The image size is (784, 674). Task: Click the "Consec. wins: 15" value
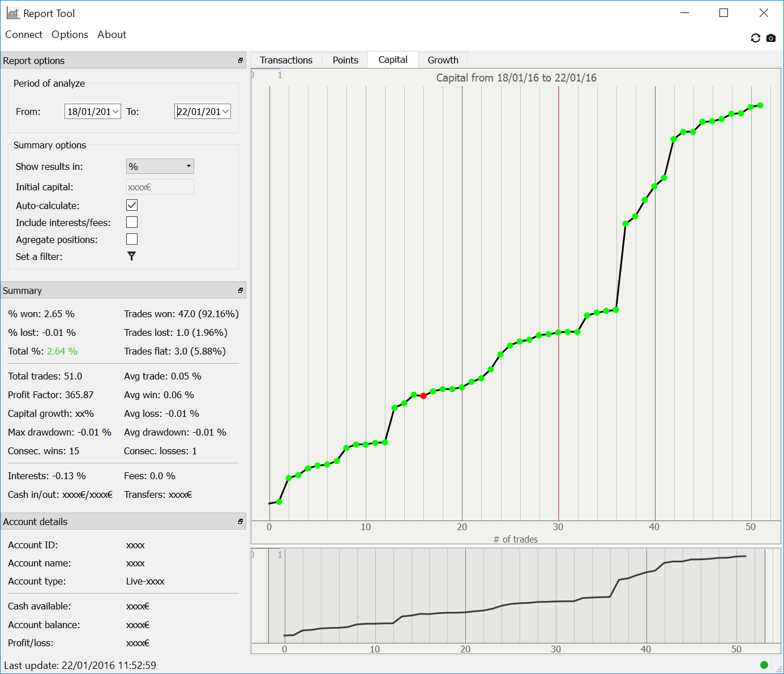coord(44,451)
